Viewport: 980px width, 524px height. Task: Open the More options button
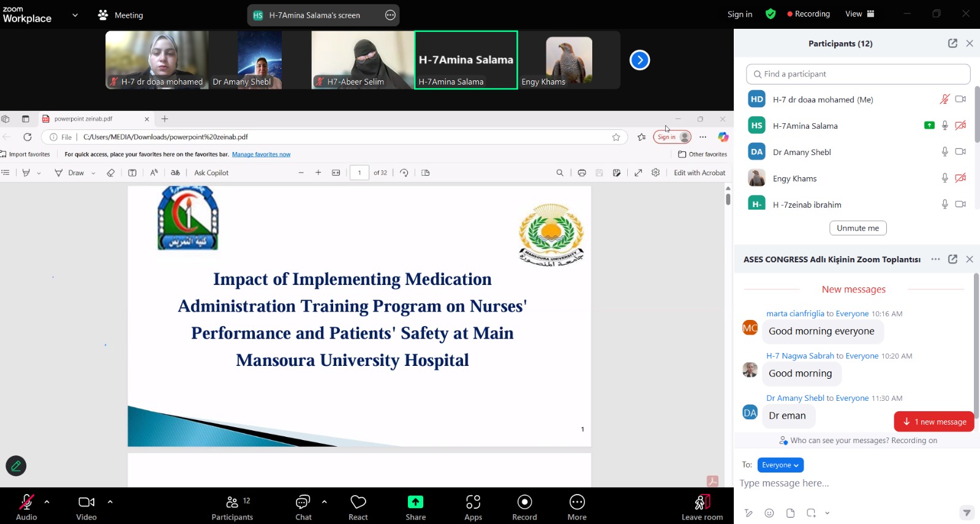click(x=577, y=507)
